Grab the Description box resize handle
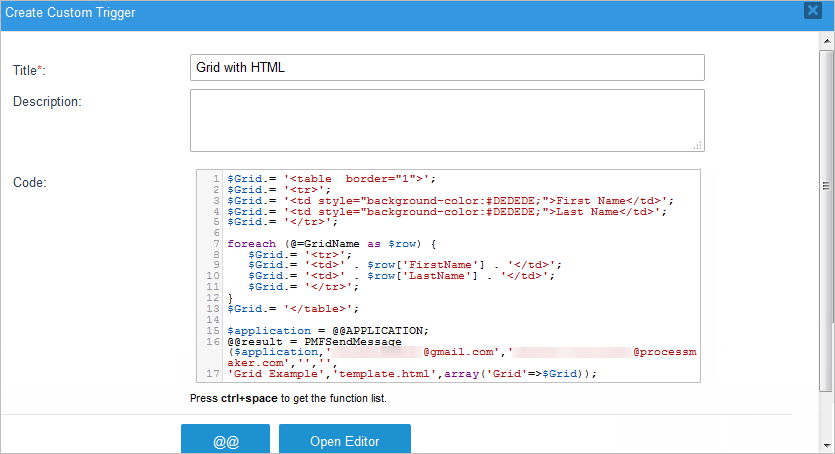The width and height of the screenshot is (835, 454). [698, 145]
